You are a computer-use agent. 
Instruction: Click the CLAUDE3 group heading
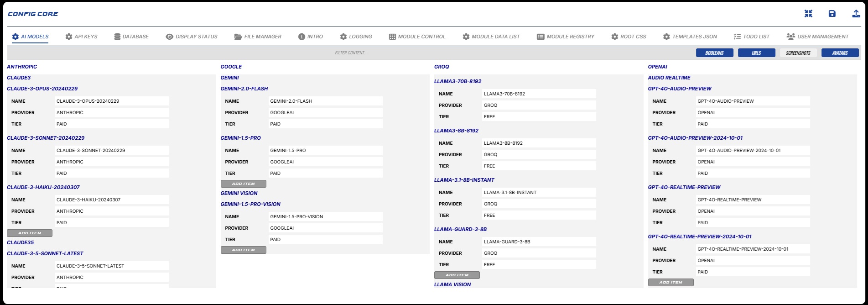(19, 78)
